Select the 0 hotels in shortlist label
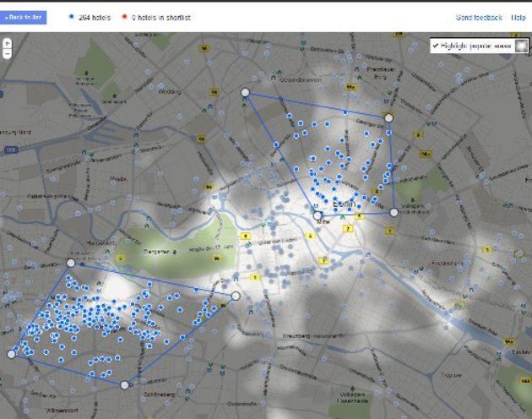532x419 pixels. pos(162,17)
